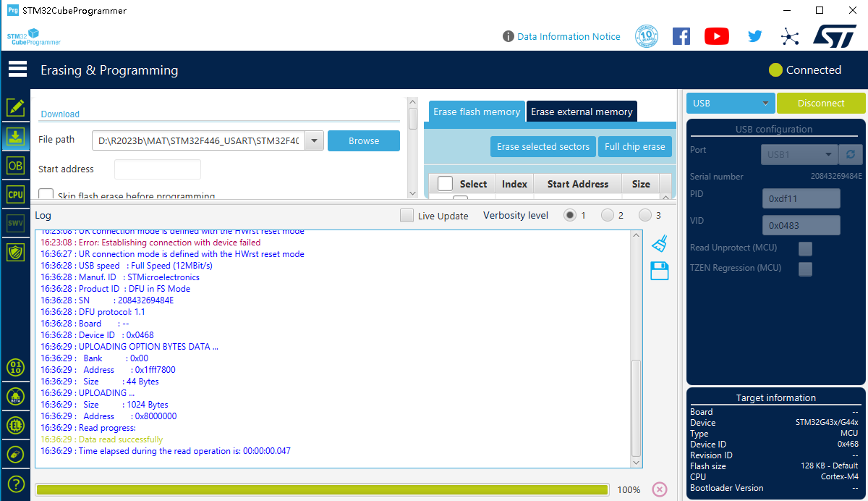
Task: Open the USB connection type dropdown
Action: [731, 104]
